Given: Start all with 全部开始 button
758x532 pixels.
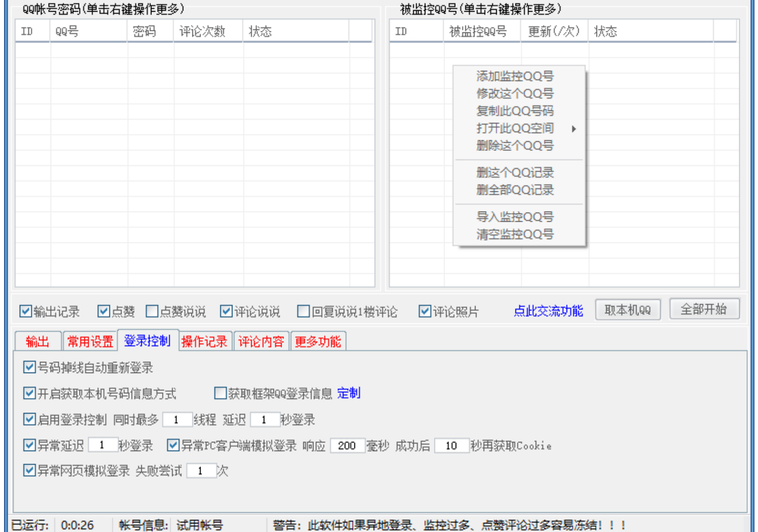Looking at the screenshot, I should coord(704,309).
